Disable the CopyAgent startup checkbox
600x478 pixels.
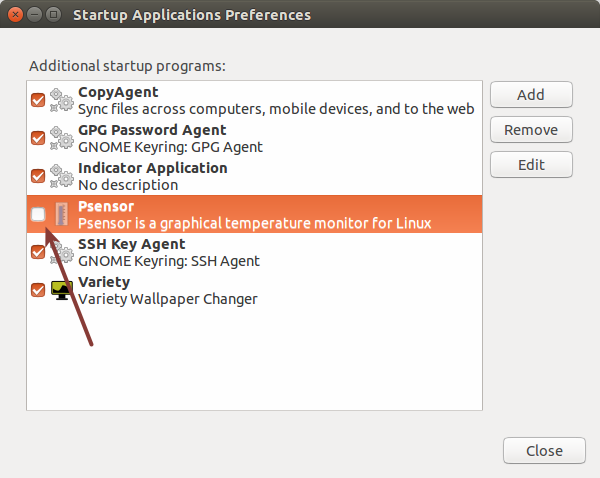[38, 100]
